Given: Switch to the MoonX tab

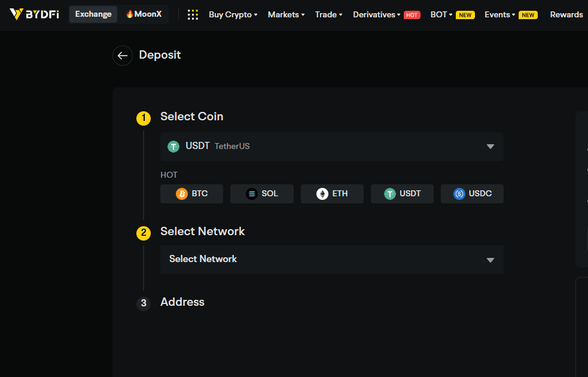Looking at the screenshot, I should coord(144,14).
